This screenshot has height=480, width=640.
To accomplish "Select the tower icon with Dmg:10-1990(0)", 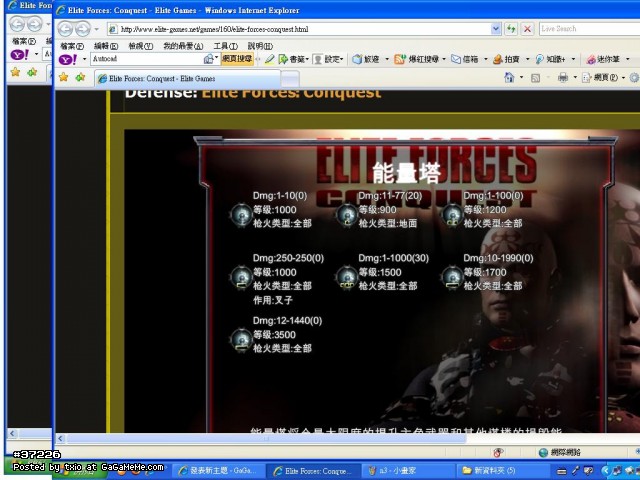I will (452, 278).
